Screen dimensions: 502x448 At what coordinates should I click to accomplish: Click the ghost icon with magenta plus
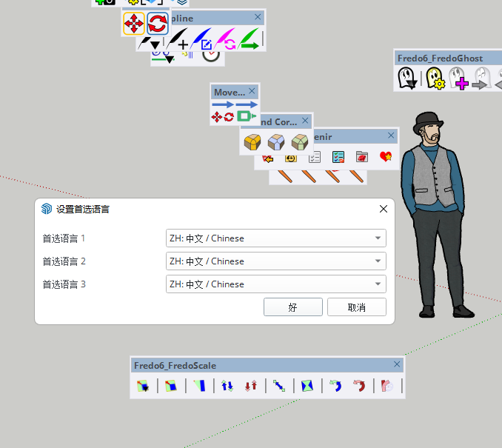pyautogui.click(x=459, y=78)
